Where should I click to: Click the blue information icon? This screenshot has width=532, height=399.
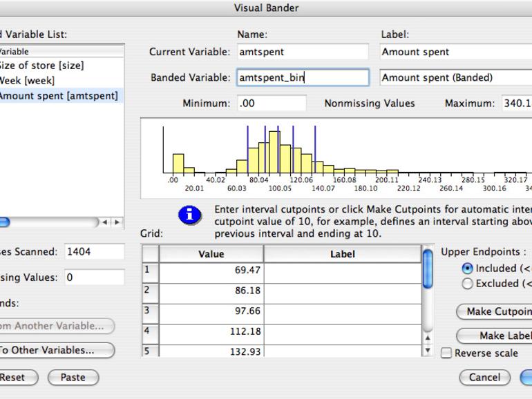(x=190, y=215)
